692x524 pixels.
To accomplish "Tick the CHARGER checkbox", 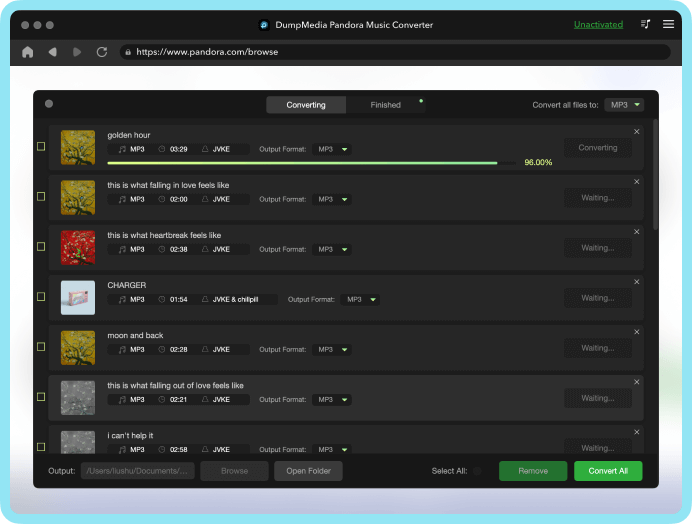I will pyautogui.click(x=41, y=297).
